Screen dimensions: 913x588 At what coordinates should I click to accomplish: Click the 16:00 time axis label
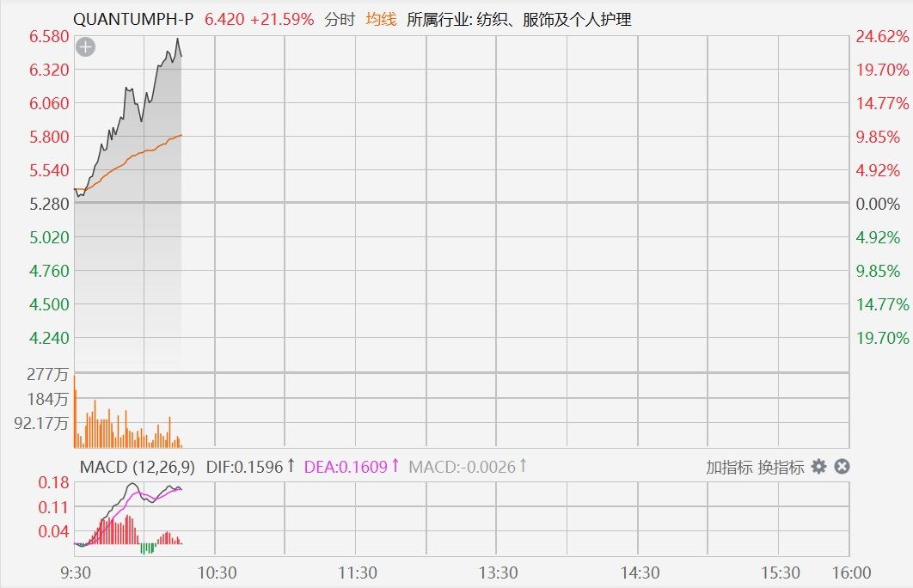(851, 573)
